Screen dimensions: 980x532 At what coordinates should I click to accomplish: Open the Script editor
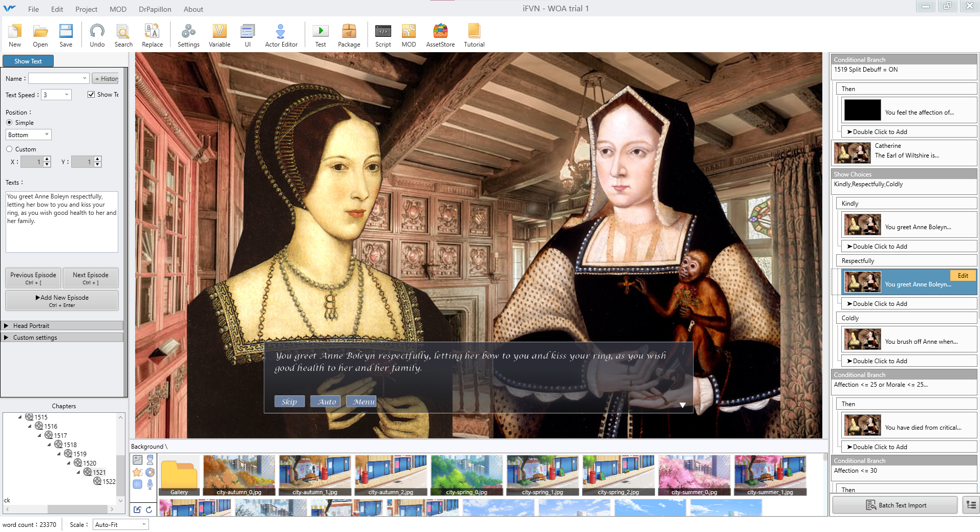(383, 36)
